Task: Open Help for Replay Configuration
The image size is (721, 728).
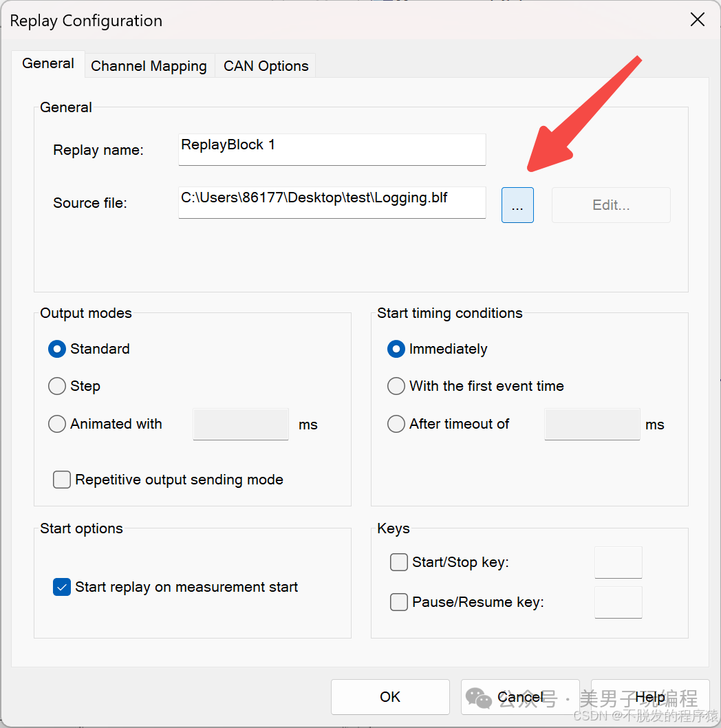Action: pos(650,697)
